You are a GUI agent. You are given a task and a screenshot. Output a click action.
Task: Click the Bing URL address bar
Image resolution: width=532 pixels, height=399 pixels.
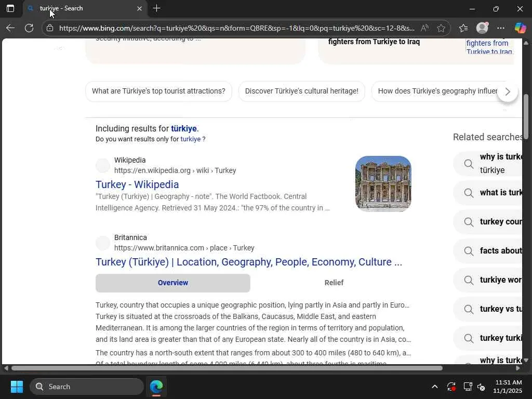(236, 28)
